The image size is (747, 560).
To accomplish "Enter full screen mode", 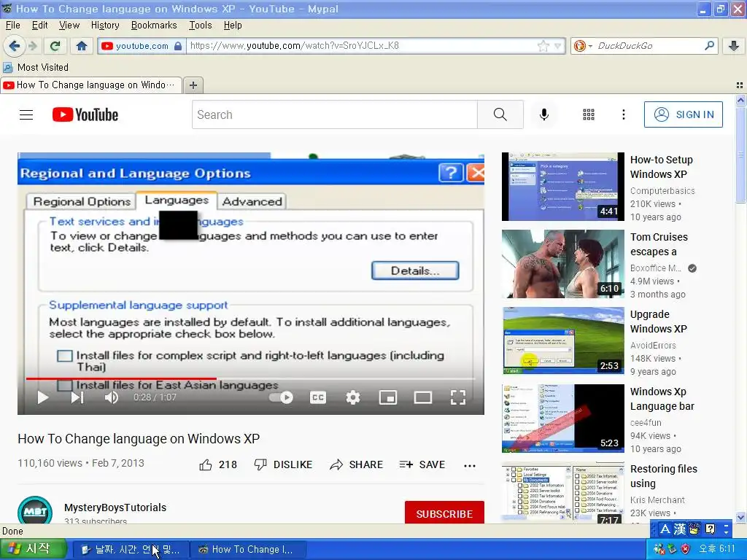I will 458,397.
